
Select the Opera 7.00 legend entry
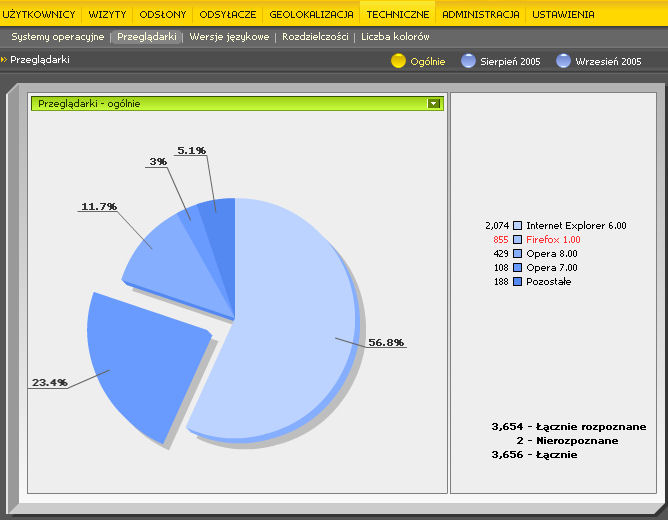point(552,267)
